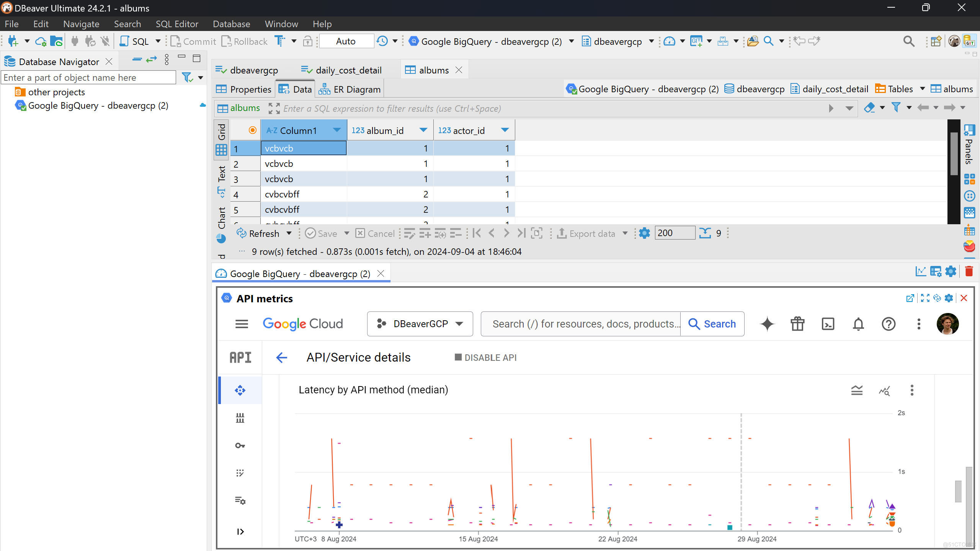Go to the last page of results
Viewport: 980px width, 551px height.
coord(521,233)
